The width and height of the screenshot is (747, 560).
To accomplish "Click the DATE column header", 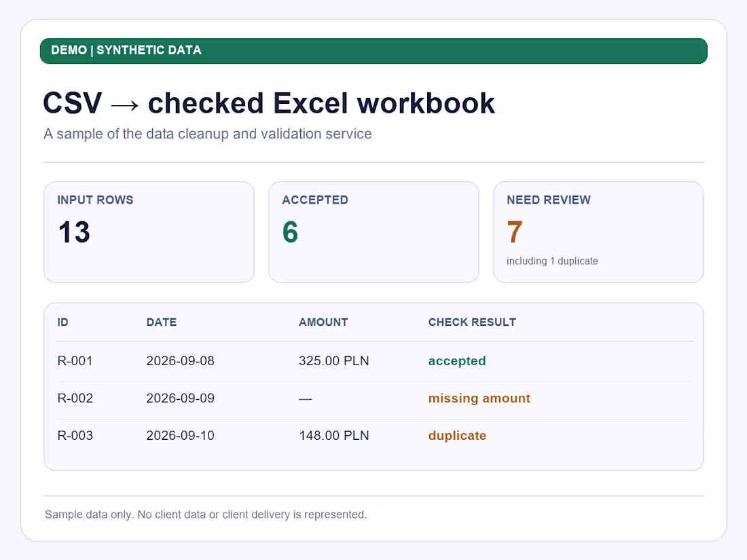I will point(162,322).
